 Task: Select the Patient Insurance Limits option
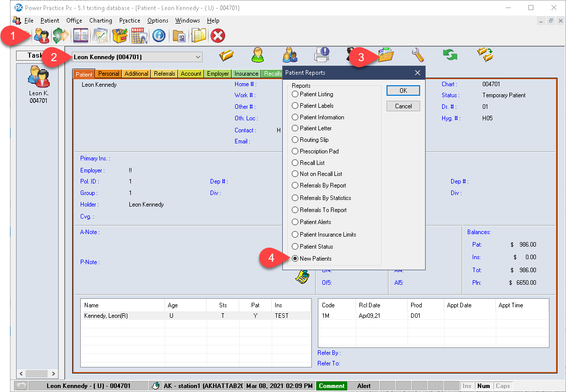(x=324, y=234)
